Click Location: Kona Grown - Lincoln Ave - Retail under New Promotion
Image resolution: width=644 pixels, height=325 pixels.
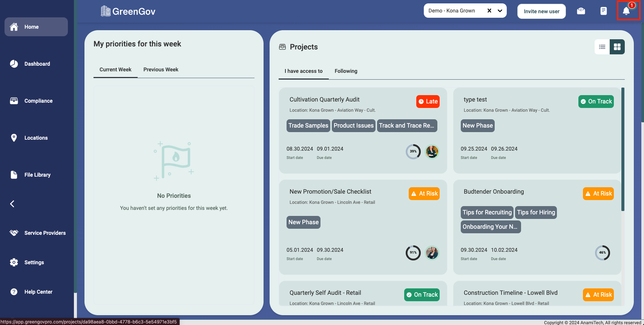click(332, 202)
